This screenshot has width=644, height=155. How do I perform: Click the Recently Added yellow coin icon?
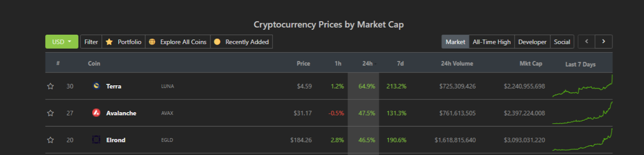tap(217, 42)
